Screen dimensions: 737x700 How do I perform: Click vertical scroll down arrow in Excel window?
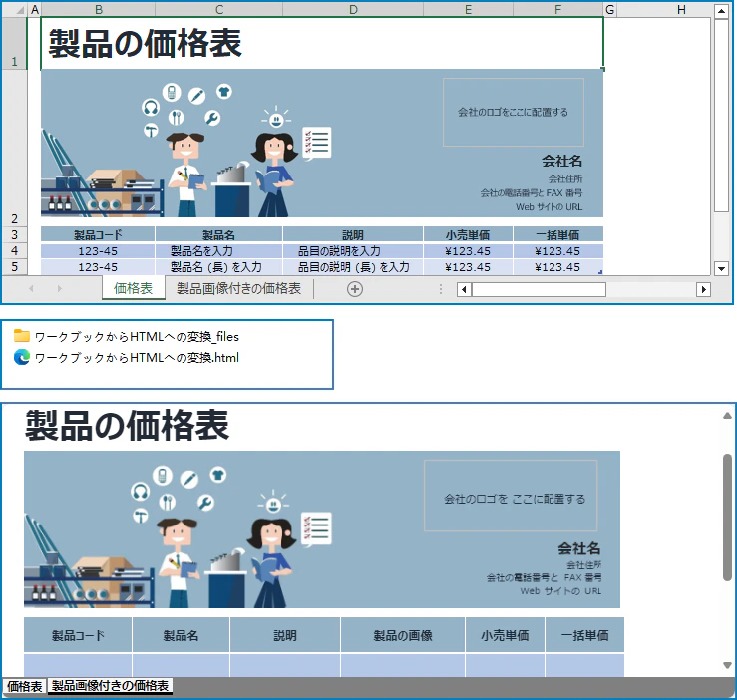point(721,269)
